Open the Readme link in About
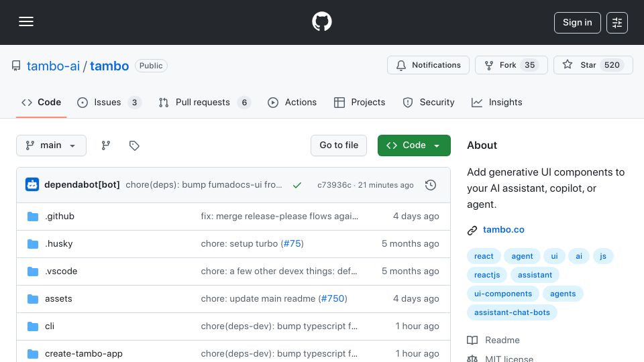 (502, 341)
